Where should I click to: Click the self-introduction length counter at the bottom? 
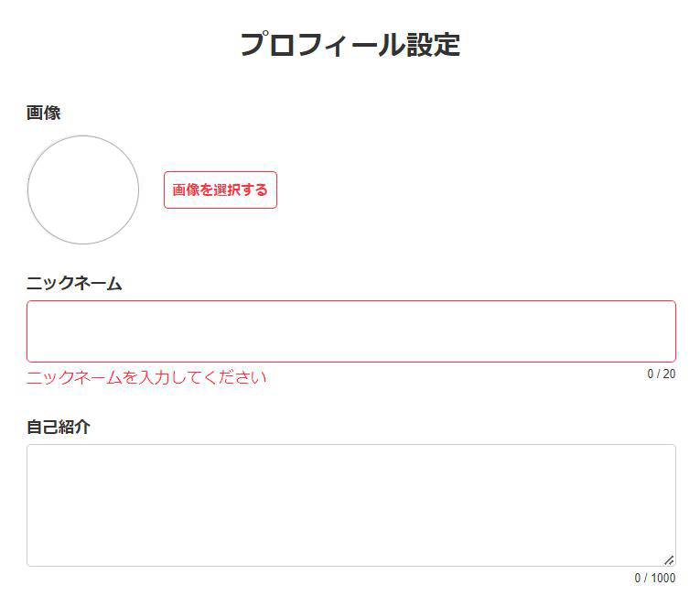pos(655,578)
